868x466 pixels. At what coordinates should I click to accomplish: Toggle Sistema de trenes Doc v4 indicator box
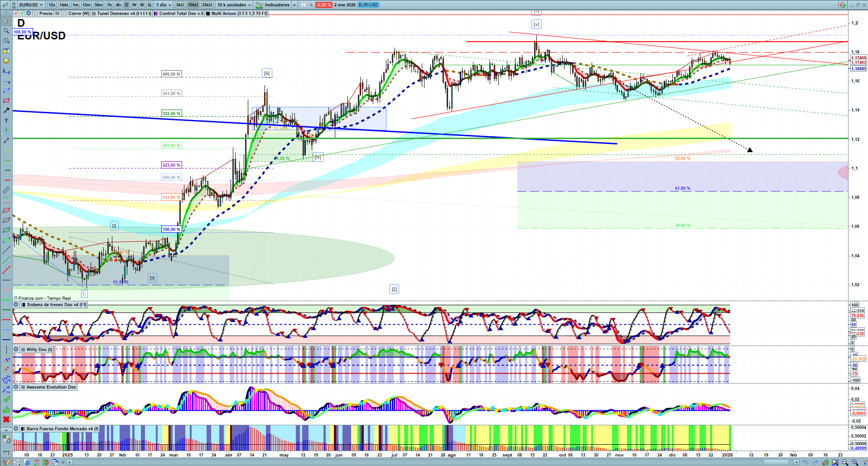point(23,305)
